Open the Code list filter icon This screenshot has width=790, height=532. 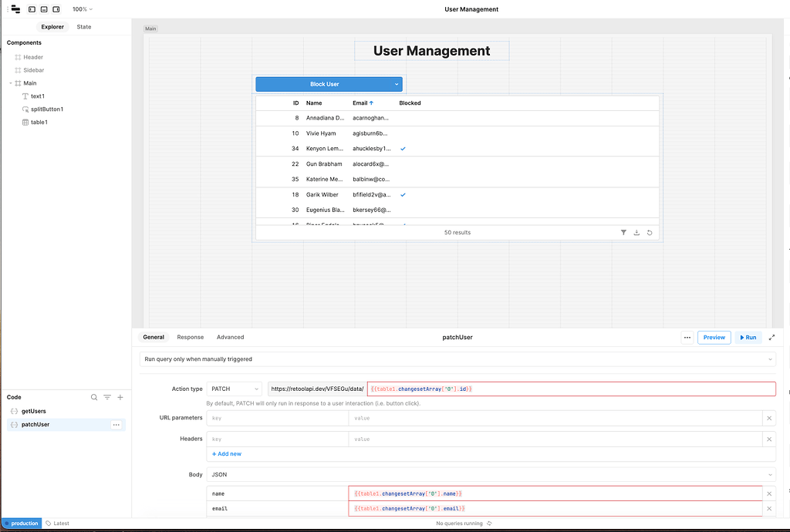(107, 397)
